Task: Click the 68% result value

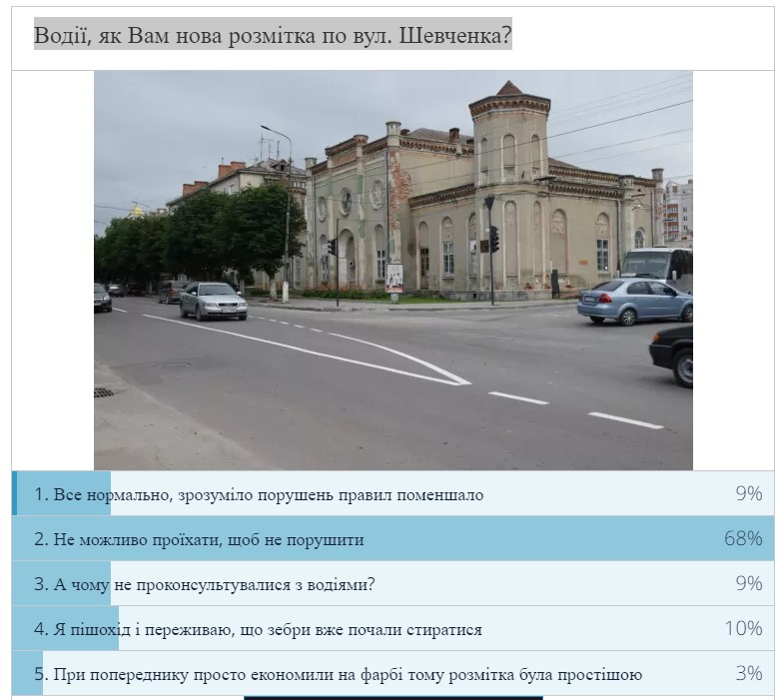Action: click(743, 538)
